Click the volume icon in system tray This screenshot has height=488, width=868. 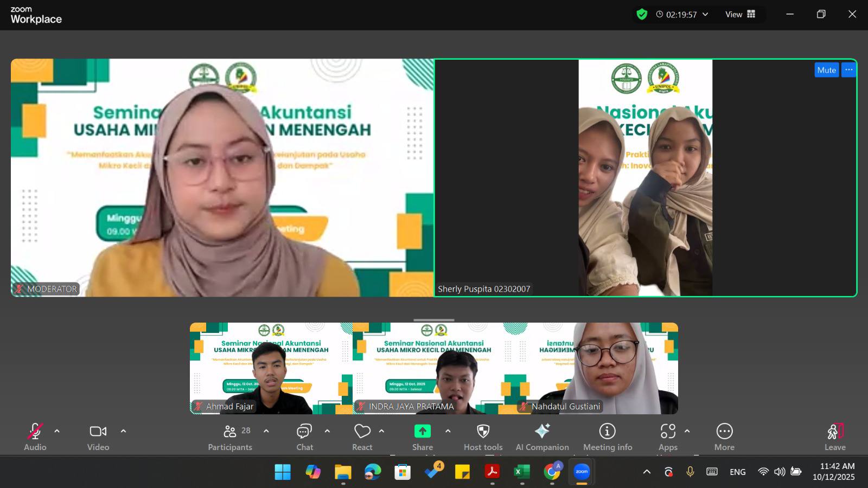pyautogui.click(x=780, y=472)
